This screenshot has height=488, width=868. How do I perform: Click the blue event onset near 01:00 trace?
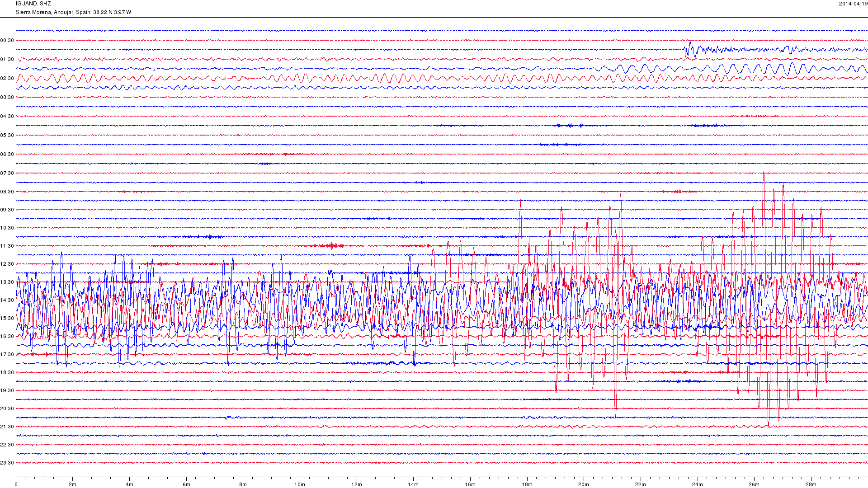pos(690,49)
